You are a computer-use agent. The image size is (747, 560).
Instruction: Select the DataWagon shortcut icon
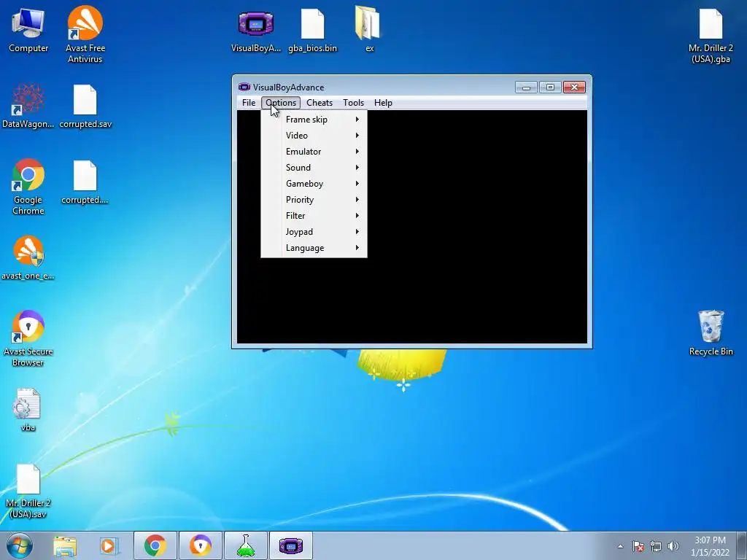point(28,106)
